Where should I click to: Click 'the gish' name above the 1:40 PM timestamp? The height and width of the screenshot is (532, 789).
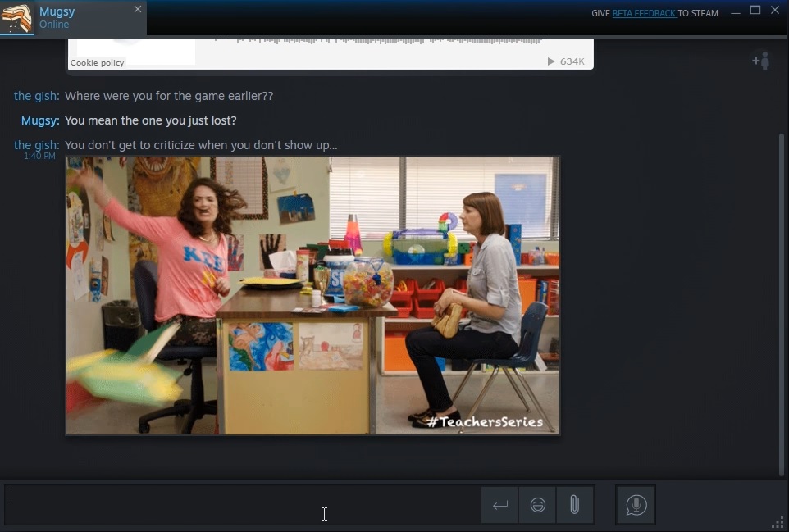tap(36, 145)
